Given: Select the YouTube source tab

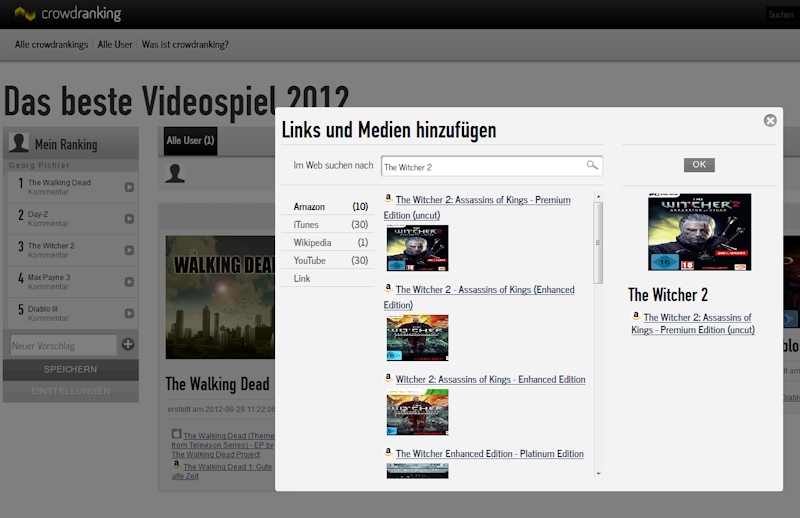Looking at the screenshot, I should tap(328, 260).
